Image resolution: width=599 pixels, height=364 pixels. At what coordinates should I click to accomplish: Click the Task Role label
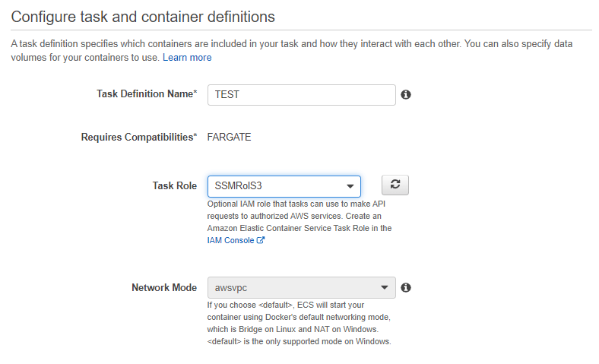[x=174, y=185]
